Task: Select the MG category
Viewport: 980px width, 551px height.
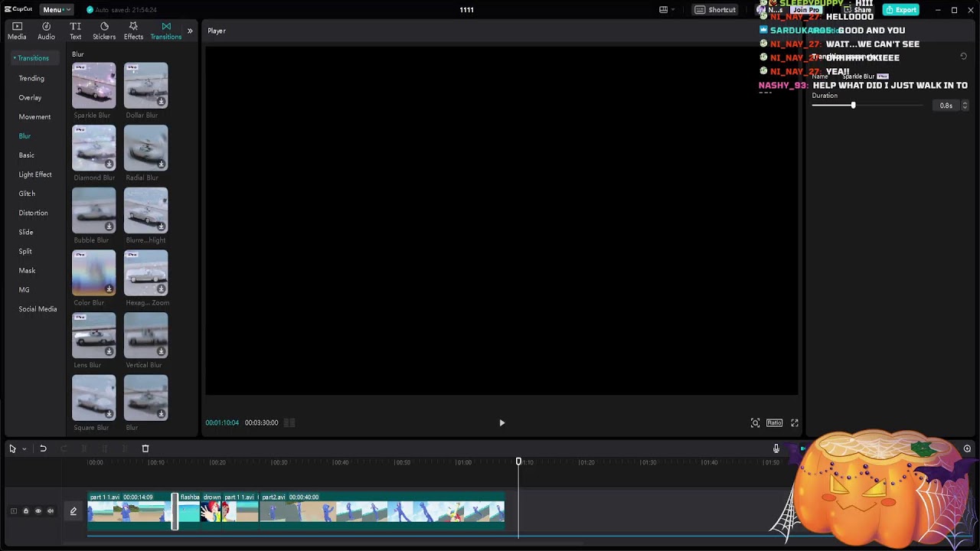Action: tap(24, 290)
